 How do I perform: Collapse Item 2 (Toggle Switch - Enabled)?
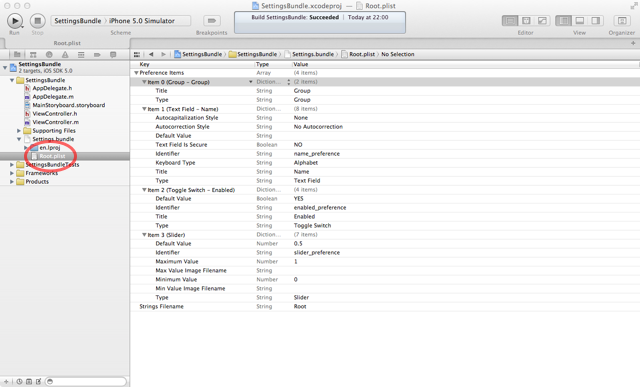tap(144, 190)
